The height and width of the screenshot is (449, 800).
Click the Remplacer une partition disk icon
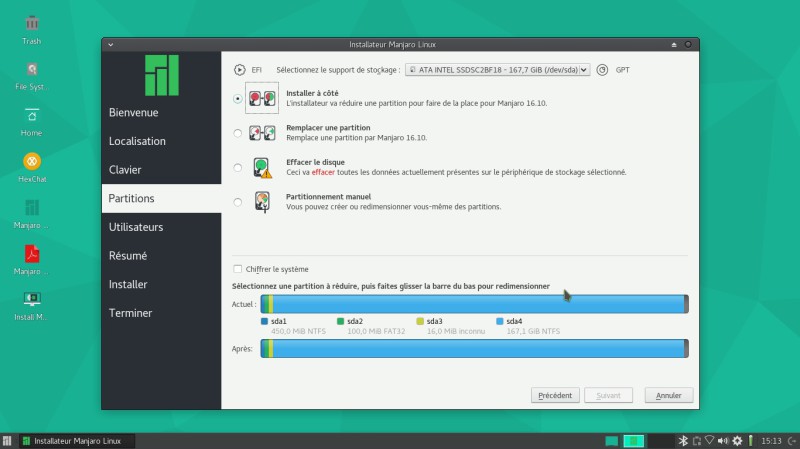pyautogui.click(x=262, y=133)
